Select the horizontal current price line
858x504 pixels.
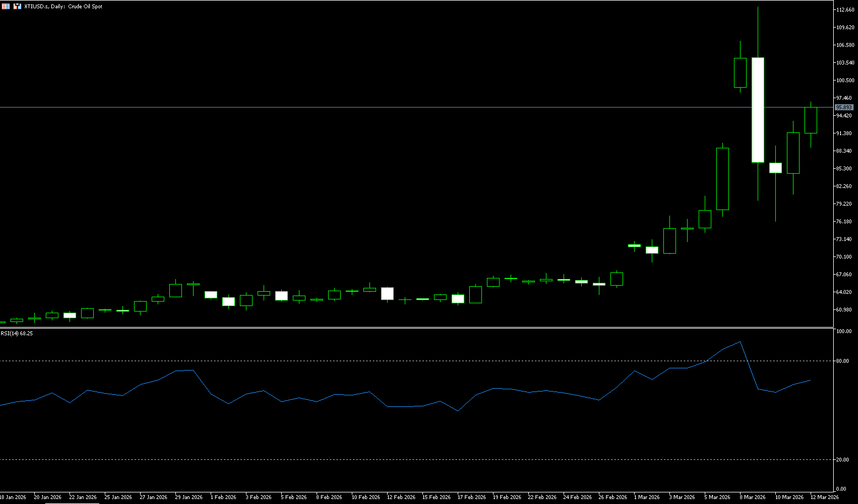tap(386, 107)
